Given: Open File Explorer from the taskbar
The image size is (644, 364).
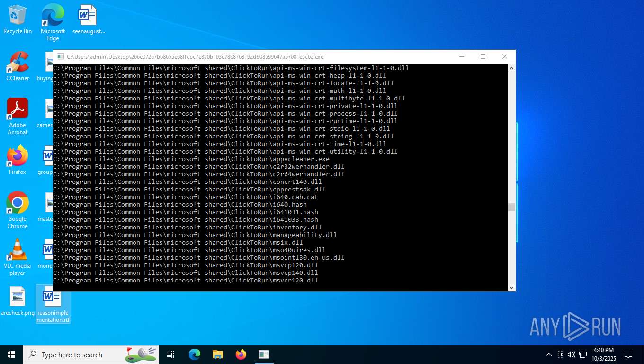Looking at the screenshot, I should (x=218, y=355).
